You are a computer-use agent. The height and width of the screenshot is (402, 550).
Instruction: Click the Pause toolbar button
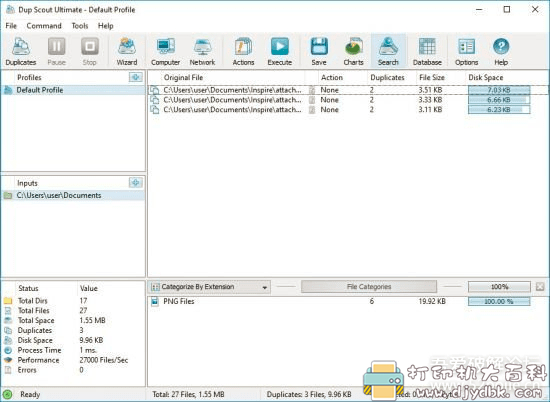(x=56, y=52)
